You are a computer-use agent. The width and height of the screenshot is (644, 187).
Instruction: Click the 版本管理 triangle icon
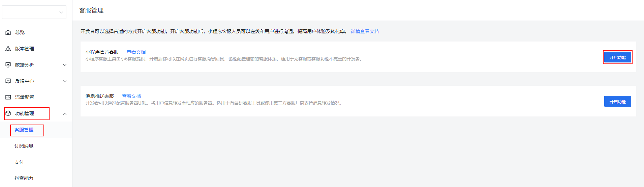coord(8,49)
